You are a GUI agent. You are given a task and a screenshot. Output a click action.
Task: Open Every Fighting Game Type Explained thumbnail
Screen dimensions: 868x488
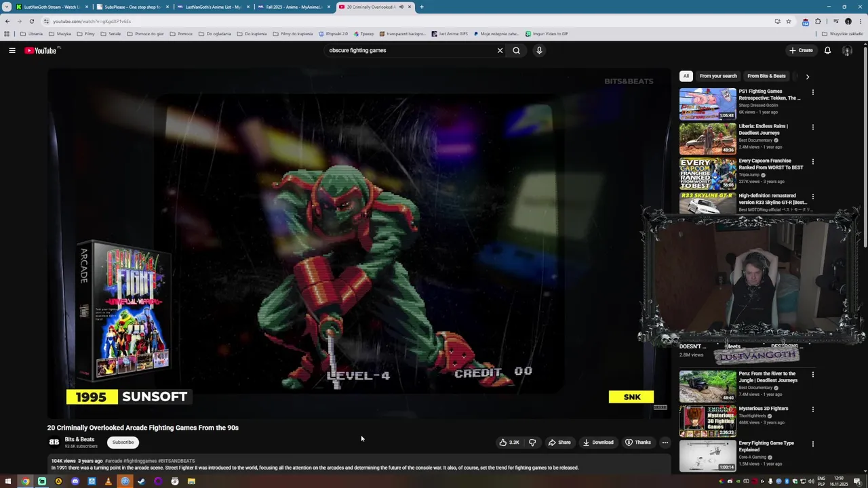click(707, 455)
